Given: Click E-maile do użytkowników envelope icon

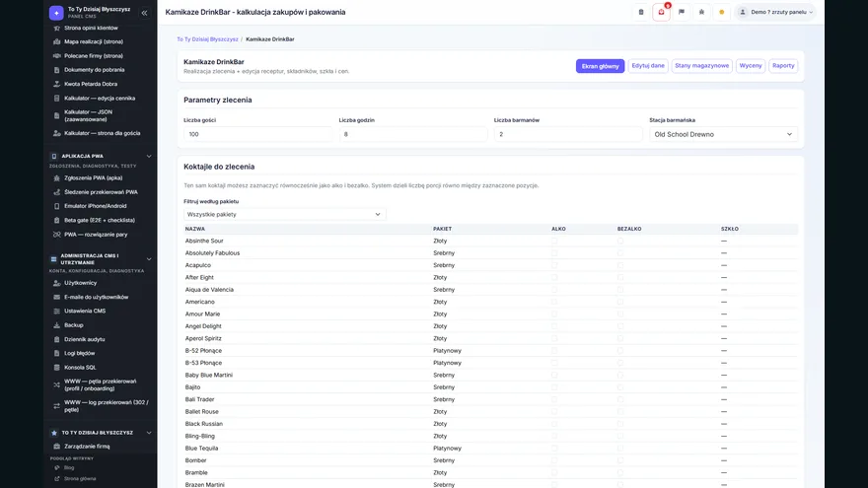Looking at the screenshot, I should [x=56, y=297].
